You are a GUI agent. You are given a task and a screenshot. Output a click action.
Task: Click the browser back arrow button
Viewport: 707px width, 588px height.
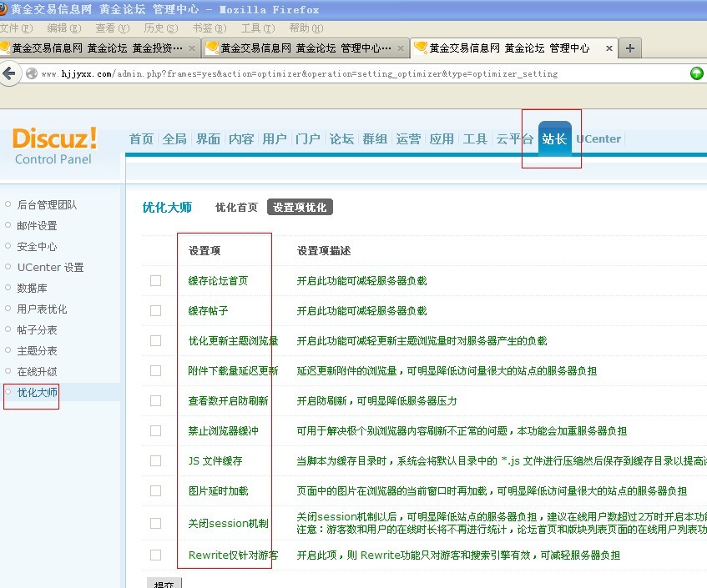coord(9,73)
